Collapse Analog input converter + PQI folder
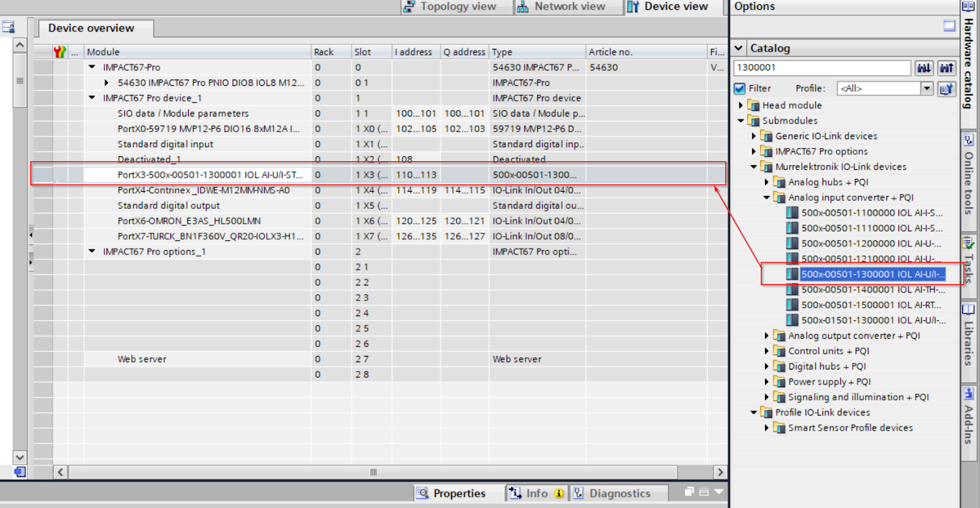980x508 pixels. point(767,197)
